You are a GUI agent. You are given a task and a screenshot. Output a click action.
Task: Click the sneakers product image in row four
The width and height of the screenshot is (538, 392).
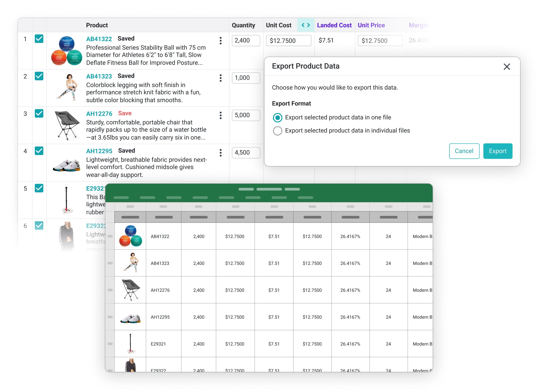[67, 165]
